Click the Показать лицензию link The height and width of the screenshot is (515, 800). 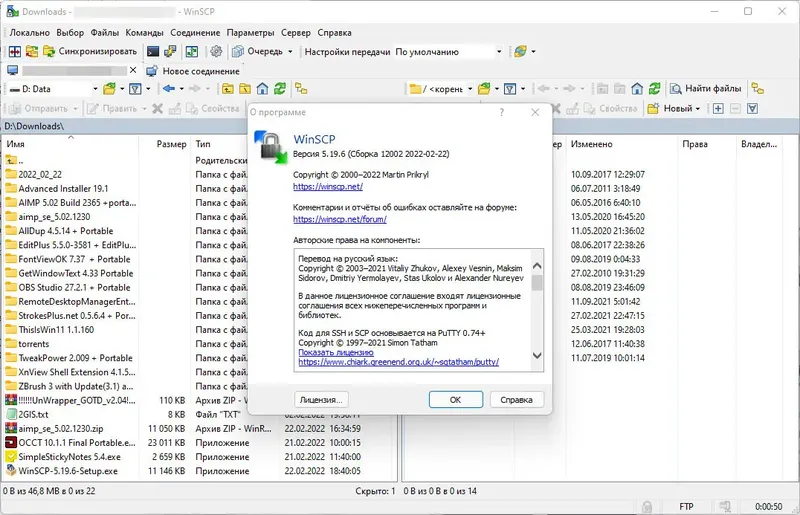(x=336, y=352)
